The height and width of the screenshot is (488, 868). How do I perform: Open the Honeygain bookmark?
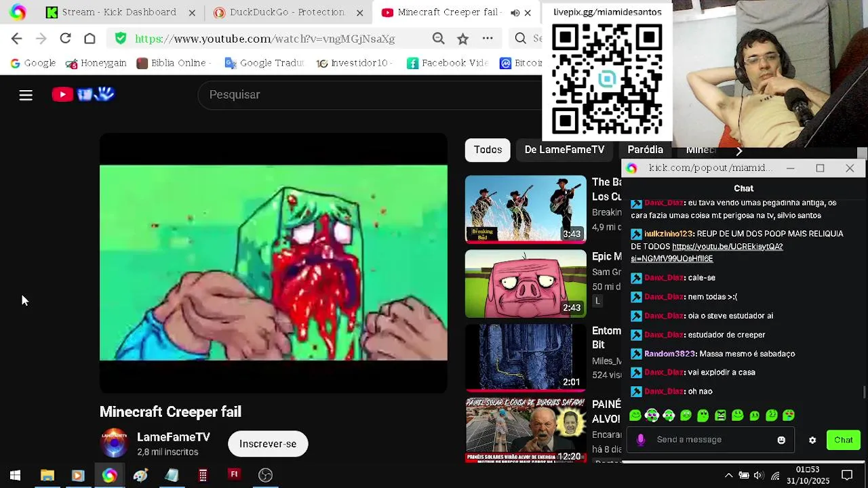pyautogui.click(x=96, y=63)
